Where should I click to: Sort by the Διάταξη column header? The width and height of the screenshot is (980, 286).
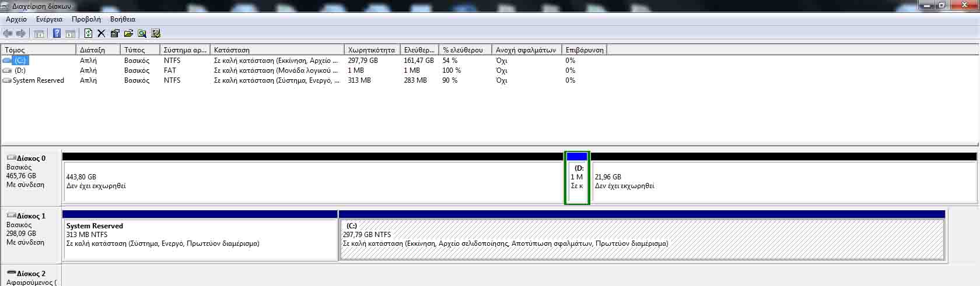click(x=98, y=50)
